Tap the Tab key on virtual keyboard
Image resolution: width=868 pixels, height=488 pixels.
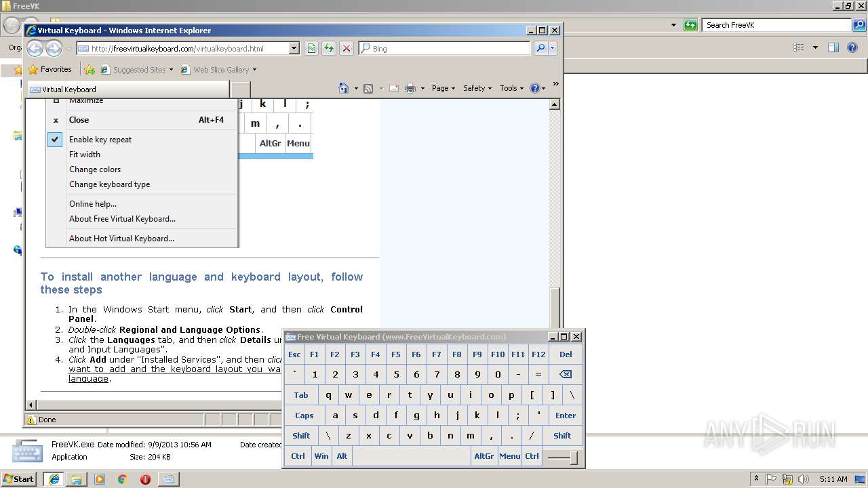[x=301, y=395]
